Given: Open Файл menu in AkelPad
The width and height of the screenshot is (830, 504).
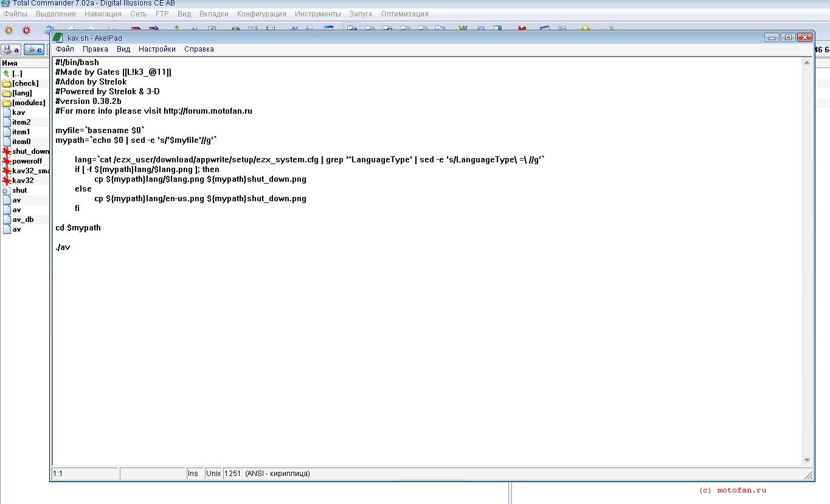Looking at the screenshot, I should (x=65, y=49).
